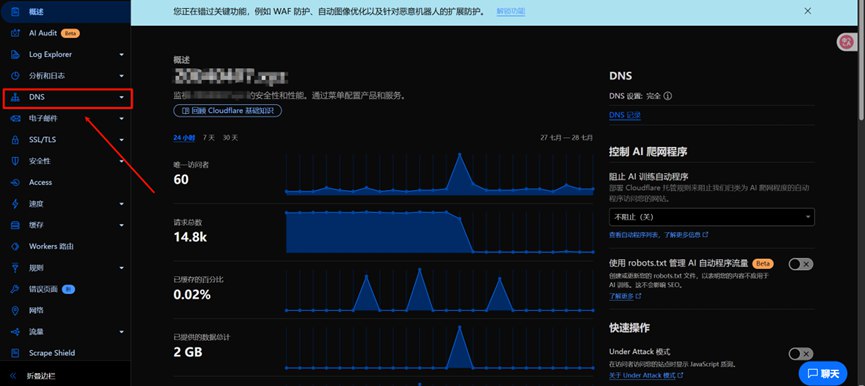The image size is (865, 386).
Task: Select the 30 天 time range tab
Action: click(231, 138)
